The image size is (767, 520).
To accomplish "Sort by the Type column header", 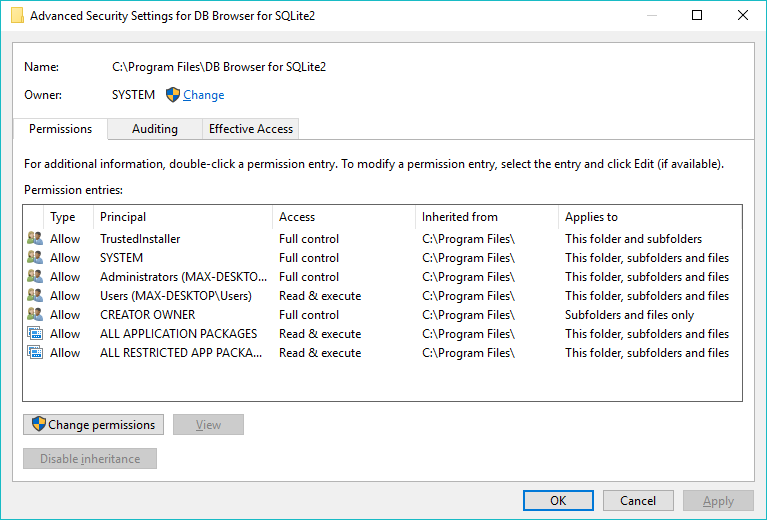I will [68, 217].
